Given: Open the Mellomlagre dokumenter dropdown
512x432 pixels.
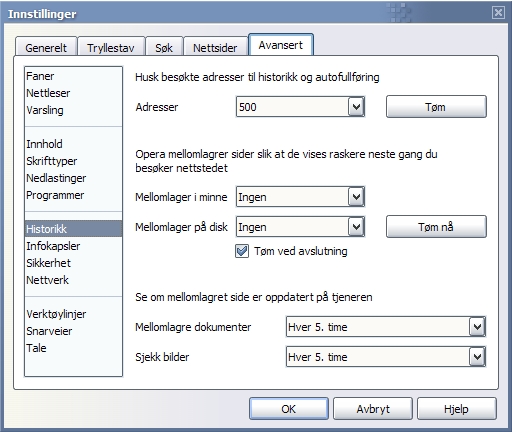Looking at the screenshot, I should [386, 327].
